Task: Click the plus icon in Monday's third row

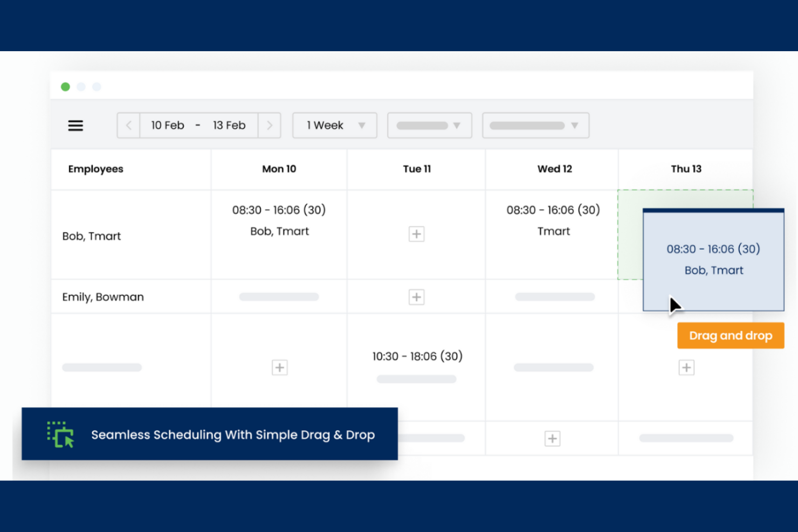Action: pyautogui.click(x=279, y=367)
